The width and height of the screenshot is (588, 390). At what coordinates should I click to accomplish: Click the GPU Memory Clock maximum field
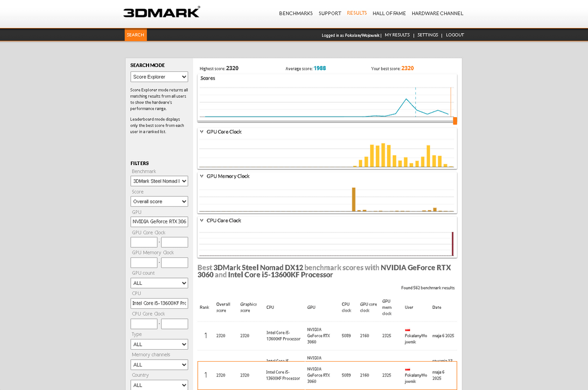[x=175, y=263]
